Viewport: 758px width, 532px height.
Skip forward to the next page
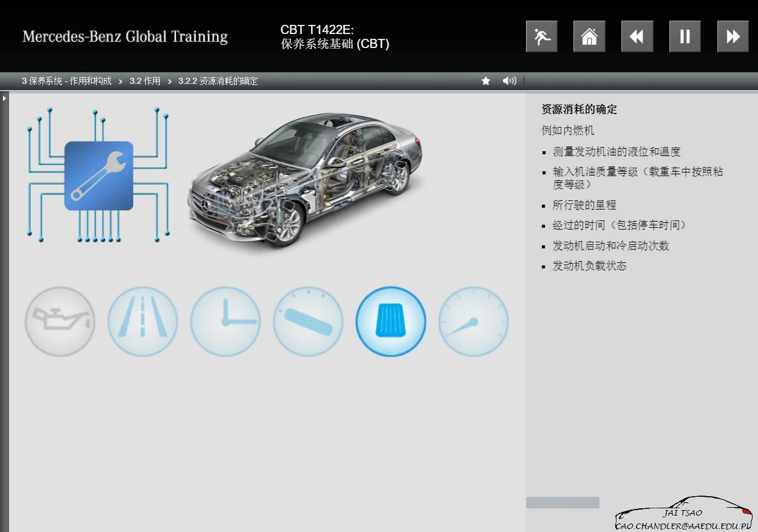click(x=733, y=36)
